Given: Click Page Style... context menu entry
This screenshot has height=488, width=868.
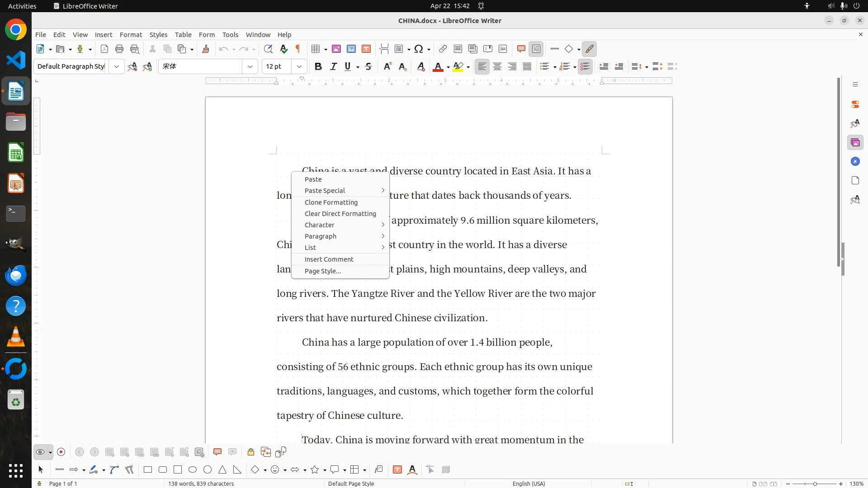Looking at the screenshot, I should [x=323, y=271].
